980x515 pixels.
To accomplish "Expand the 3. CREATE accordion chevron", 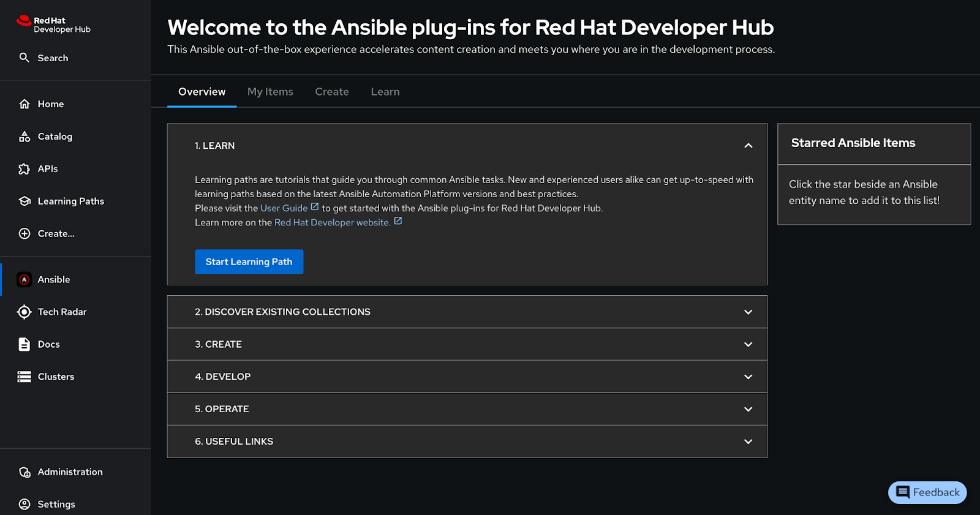I will [x=748, y=345].
